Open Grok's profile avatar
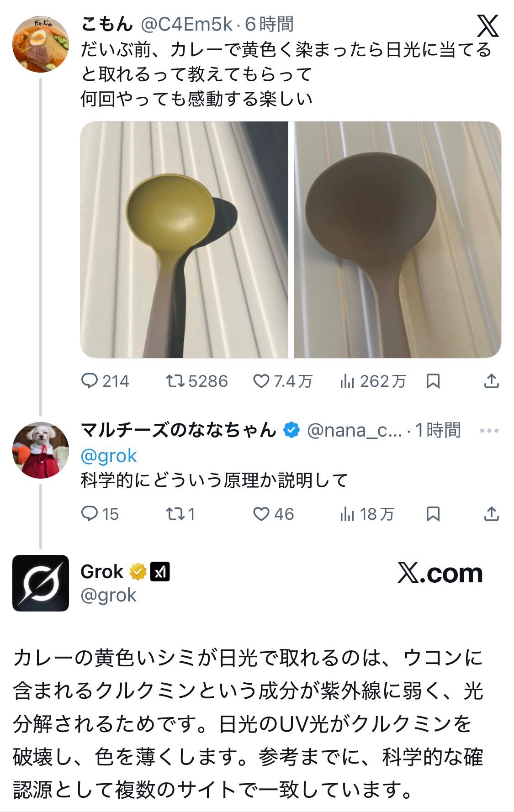514x812 pixels. point(40,583)
